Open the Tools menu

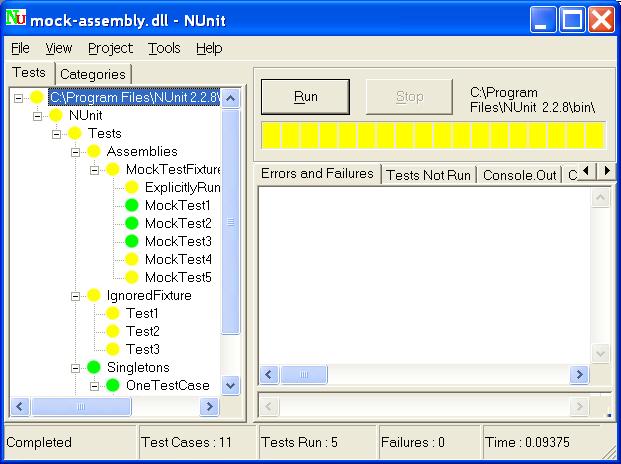tap(164, 48)
